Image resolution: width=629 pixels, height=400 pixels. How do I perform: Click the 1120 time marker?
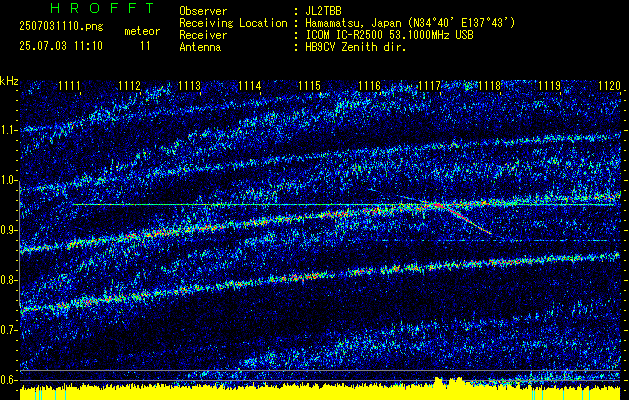pyautogui.click(x=609, y=86)
